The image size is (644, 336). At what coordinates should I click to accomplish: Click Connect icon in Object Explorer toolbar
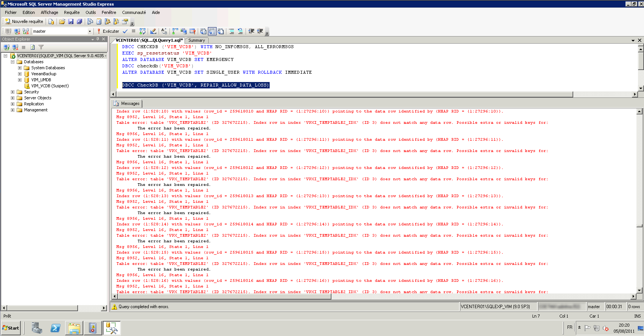tap(6, 47)
